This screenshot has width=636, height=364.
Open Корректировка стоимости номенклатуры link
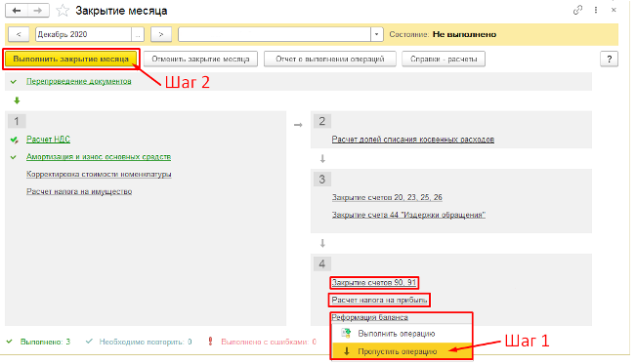click(99, 175)
